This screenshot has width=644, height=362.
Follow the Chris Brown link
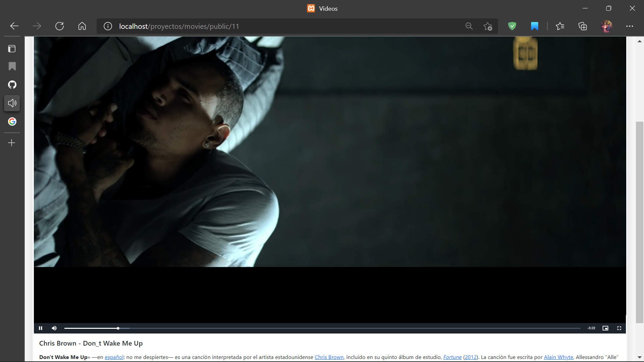pos(329,357)
